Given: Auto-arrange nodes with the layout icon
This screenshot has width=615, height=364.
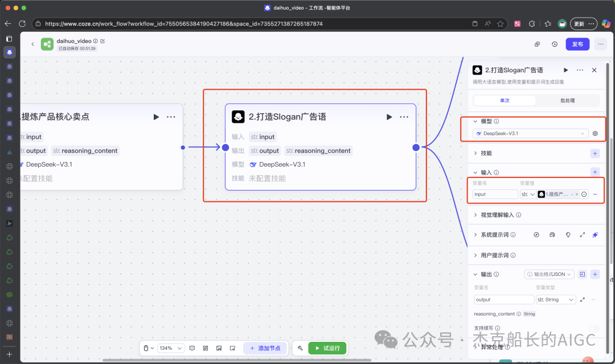Looking at the screenshot, I should 206,348.
